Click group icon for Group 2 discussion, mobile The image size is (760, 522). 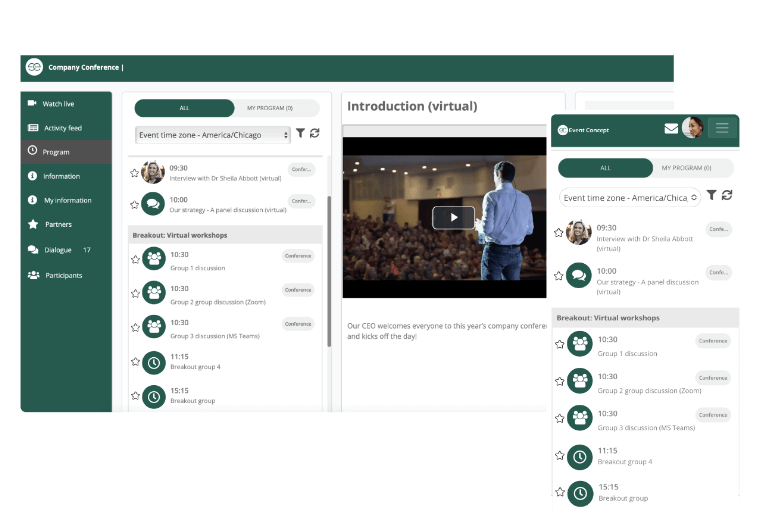[580, 381]
